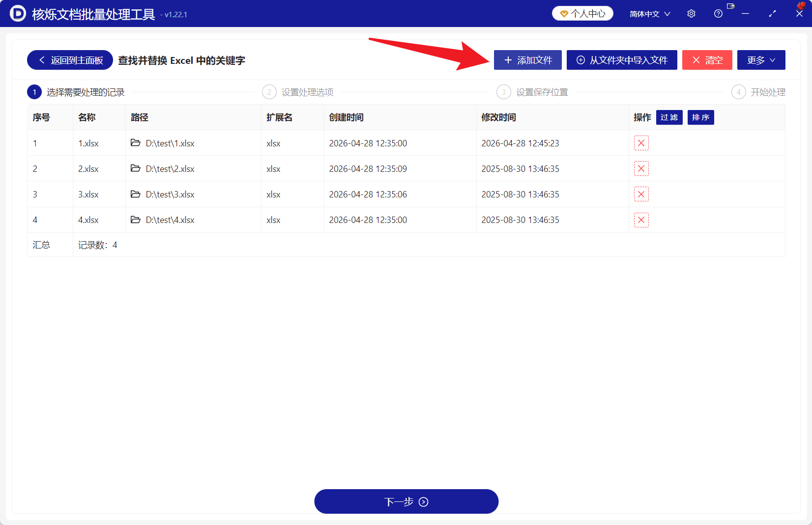Viewport: 812px width, 525px height.
Task: Click the folder icon beside D:\test\3.xlsx
Action: 136,194
